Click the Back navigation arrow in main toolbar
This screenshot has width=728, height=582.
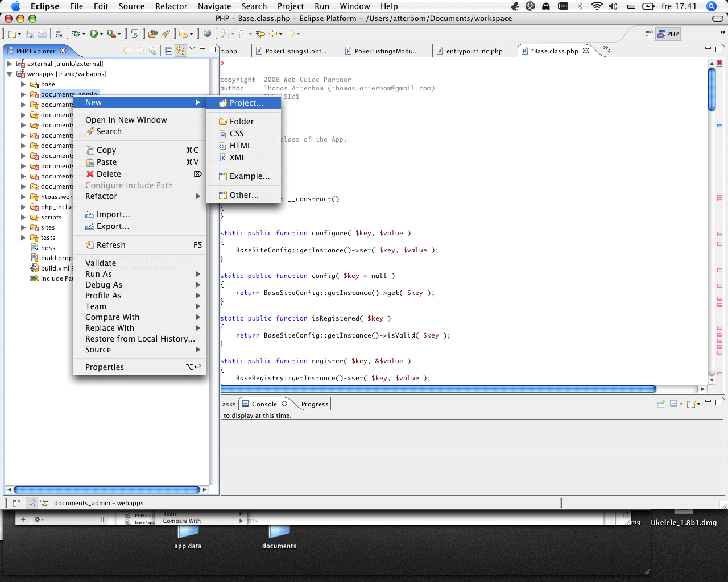point(274,34)
